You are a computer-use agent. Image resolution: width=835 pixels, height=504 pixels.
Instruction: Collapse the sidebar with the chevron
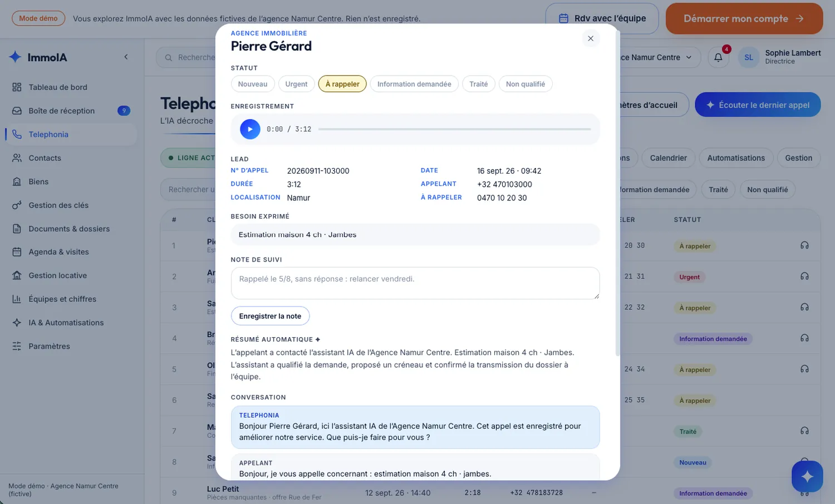[126, 57]
